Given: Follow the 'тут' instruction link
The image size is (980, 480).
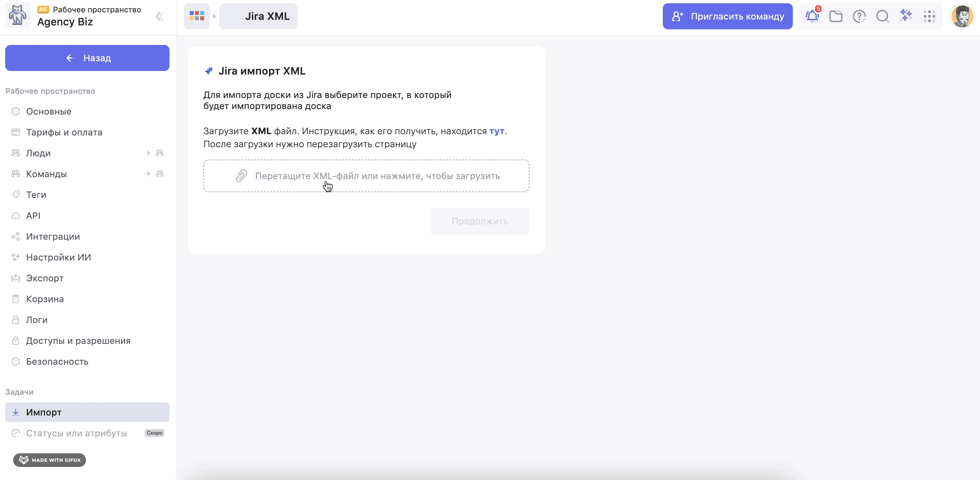Looking at the screenshot, I should point(497,131).
